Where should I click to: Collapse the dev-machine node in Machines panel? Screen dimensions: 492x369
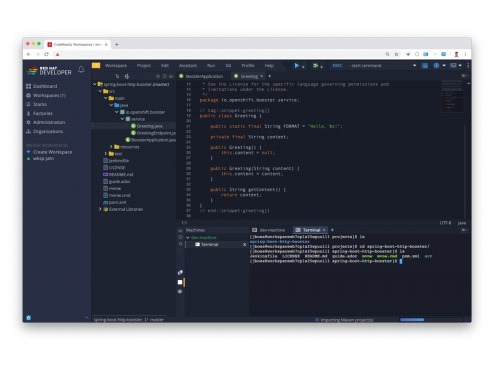tap(188, 238)
